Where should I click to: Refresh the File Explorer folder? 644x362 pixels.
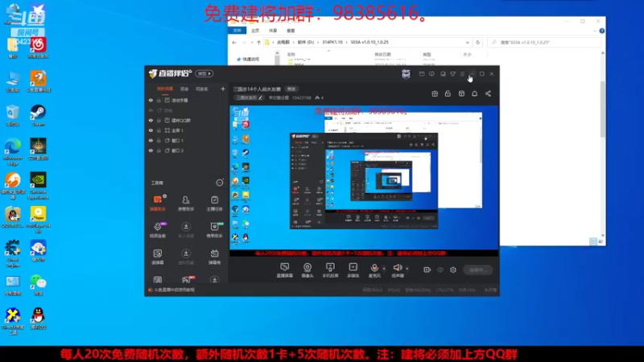tap(477, 43)
